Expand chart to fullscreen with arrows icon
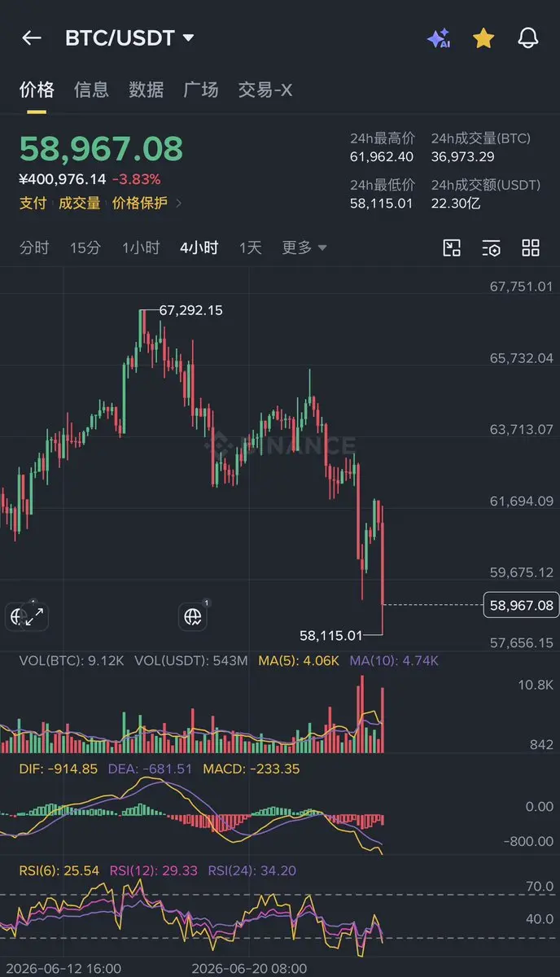This screenshot has width=560, height=977. pyautogui.click(x=34, y=617)
